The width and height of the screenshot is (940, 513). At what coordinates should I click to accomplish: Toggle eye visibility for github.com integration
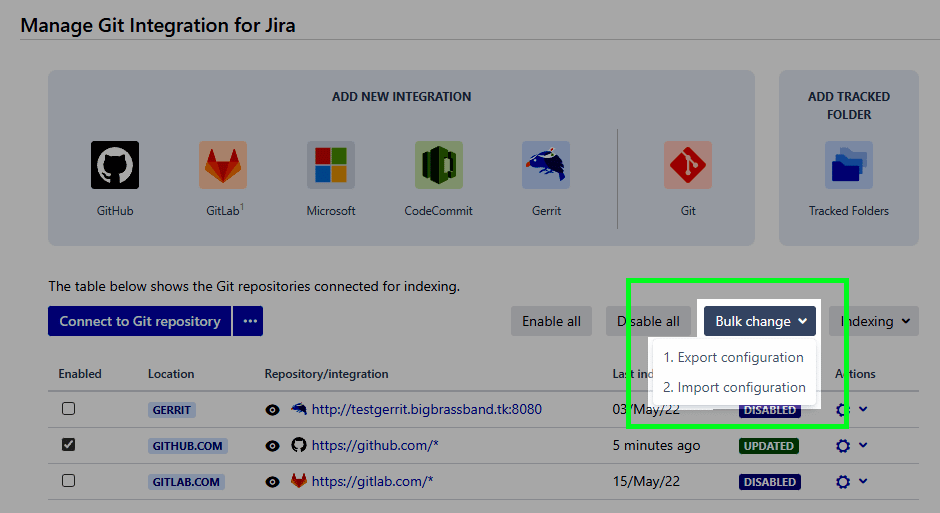[x=272, y=446]
